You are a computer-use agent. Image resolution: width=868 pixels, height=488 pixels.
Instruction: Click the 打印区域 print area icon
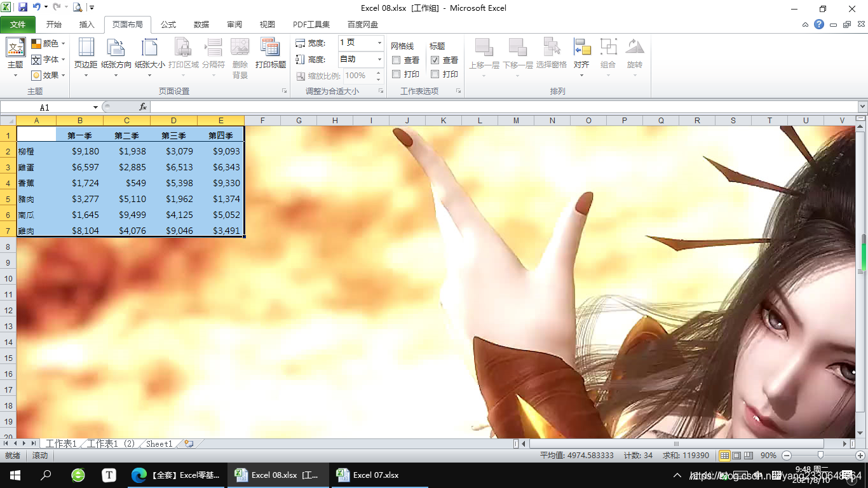pos(183,48)
